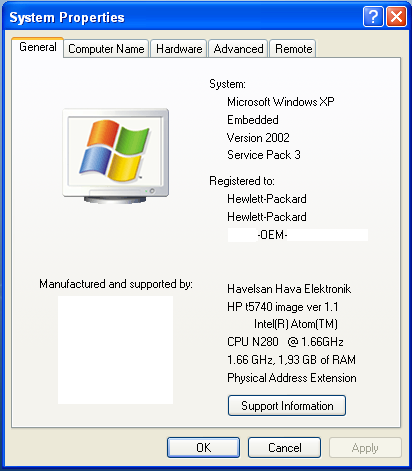
Task: Open the Hardware tab
Action: coord(179,49)
